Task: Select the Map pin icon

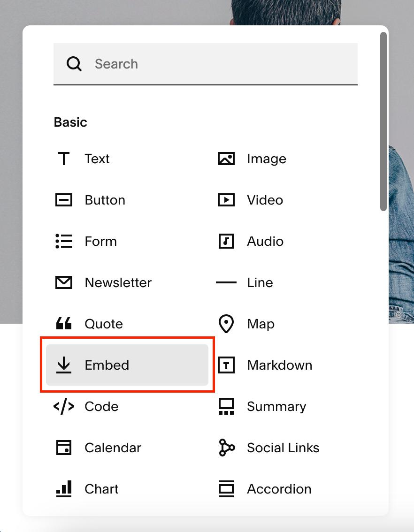Action: 226,324
